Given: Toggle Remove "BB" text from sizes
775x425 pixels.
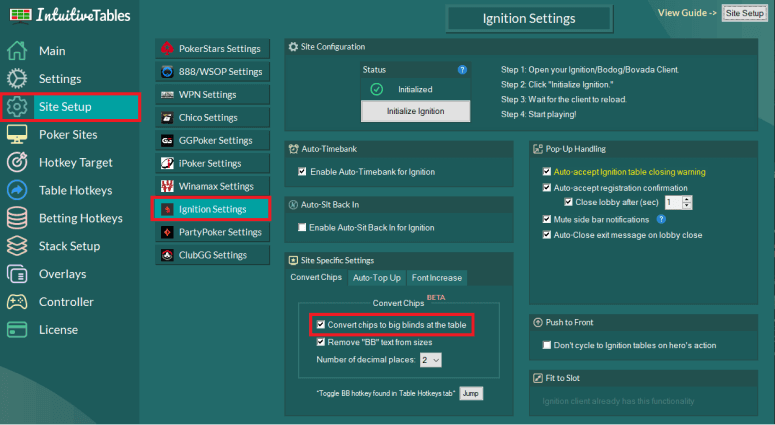Looking at the screenshot, I should (321, 342).
